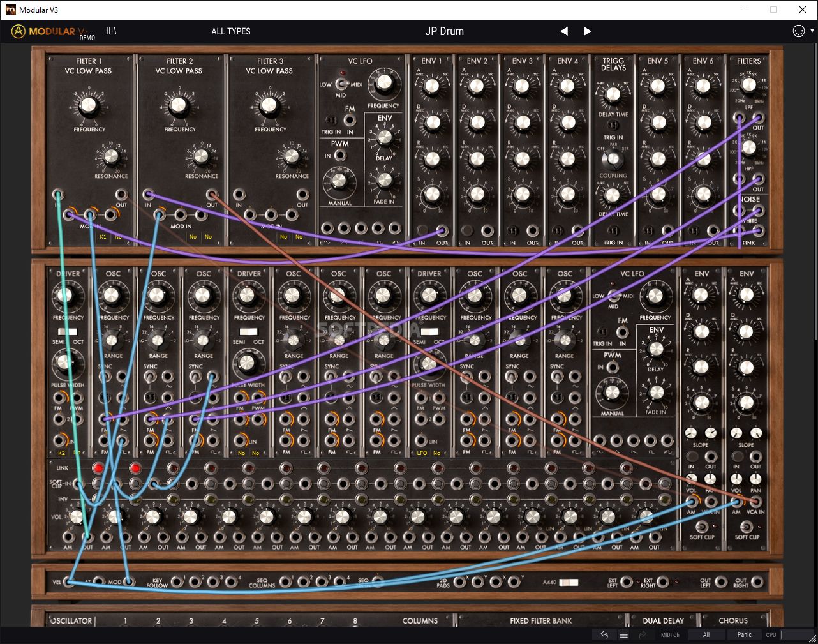Click the Filter 3 IN jack
The height and width of the screenshot is (644, 818).
coord(239,195)
